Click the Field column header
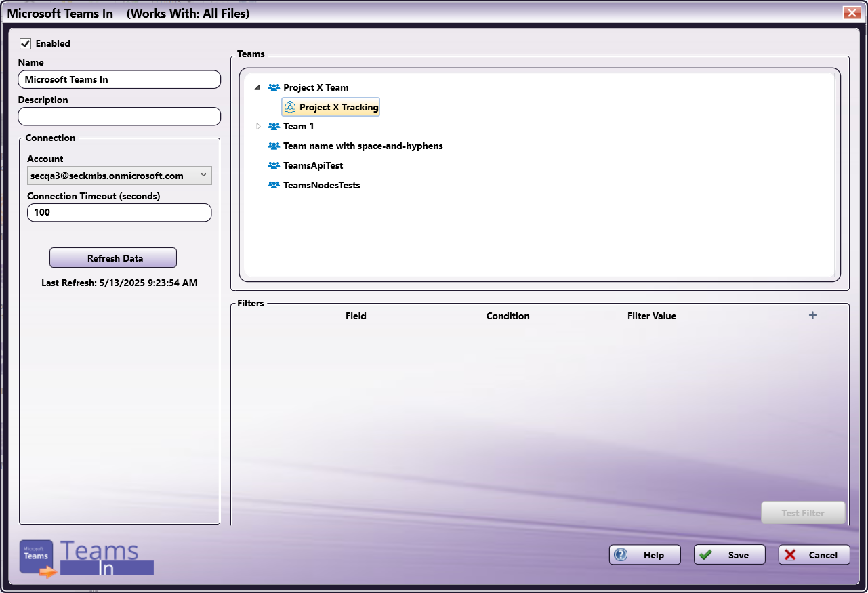 pos(356,316)
